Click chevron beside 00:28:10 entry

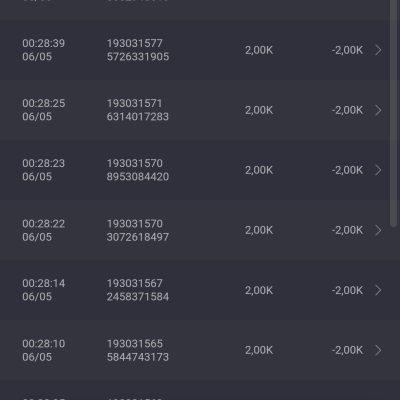coord(378,350)
